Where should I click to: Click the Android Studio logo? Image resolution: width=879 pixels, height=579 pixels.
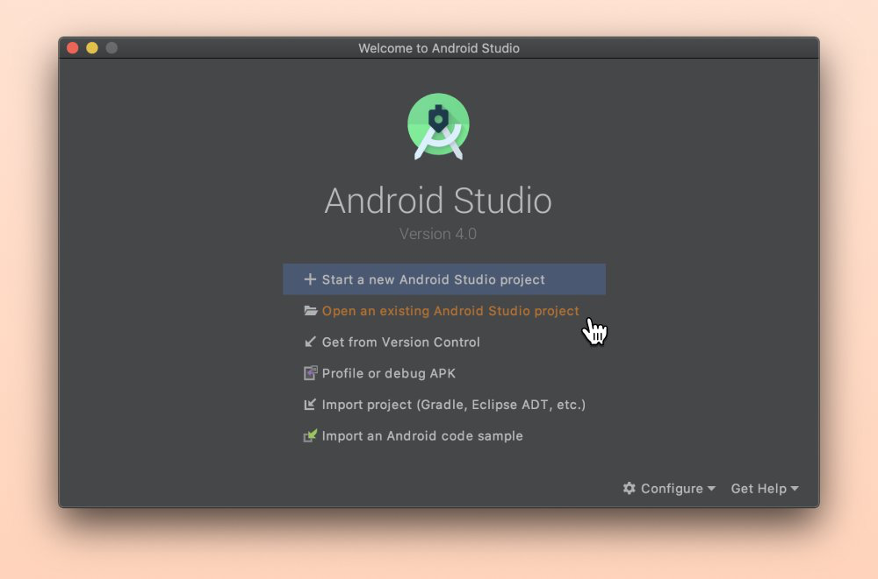(x=438, y=127)
